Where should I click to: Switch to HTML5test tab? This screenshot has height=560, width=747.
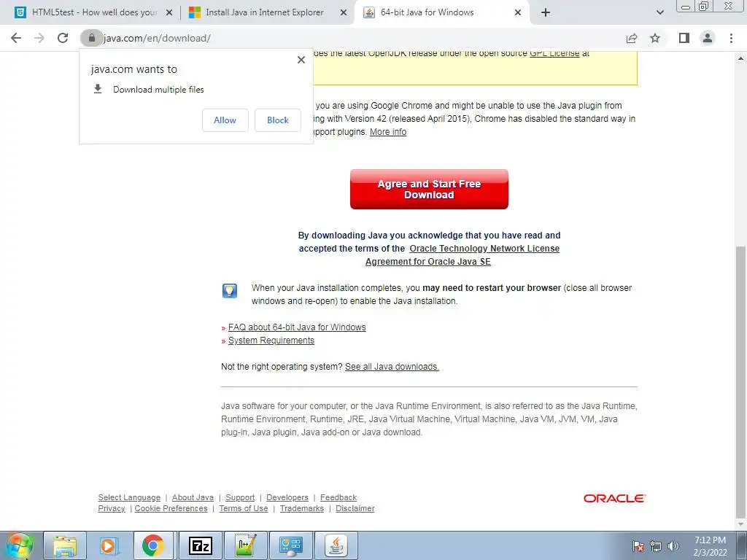[x=94, y=12]
